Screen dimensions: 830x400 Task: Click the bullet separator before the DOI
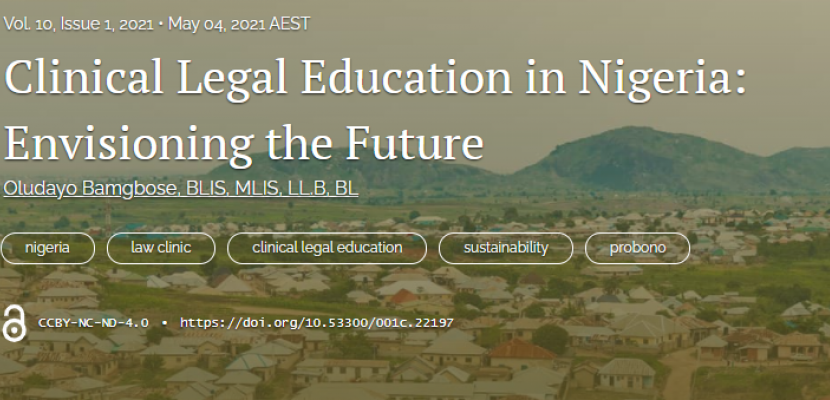coord(164,323)
